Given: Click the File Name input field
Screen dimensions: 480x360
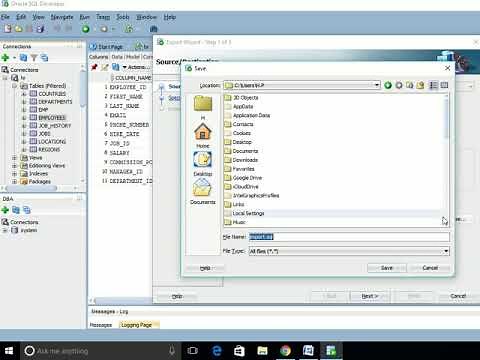Looking at the screenshot, I should [349, 237].
